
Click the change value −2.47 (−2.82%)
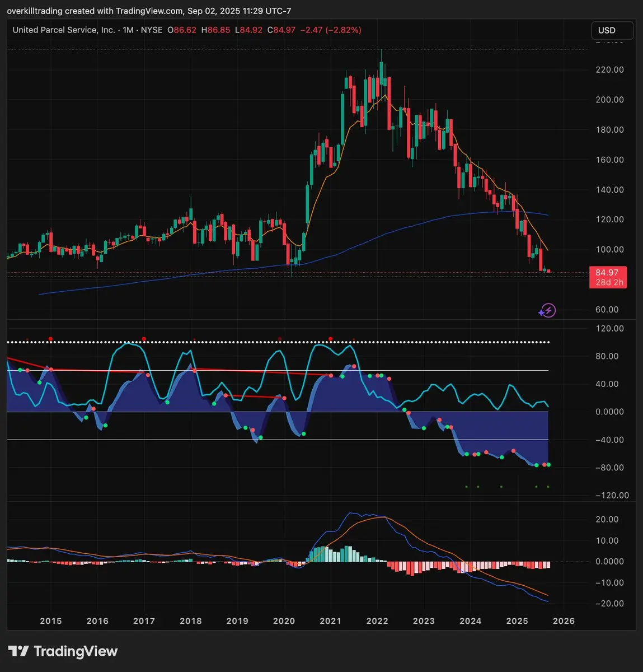point(331,30)
